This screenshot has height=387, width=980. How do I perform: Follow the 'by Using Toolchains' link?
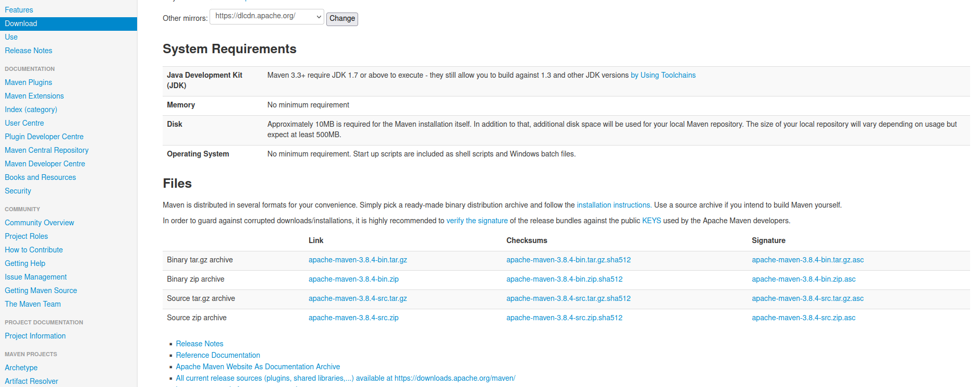click(663, 75)
